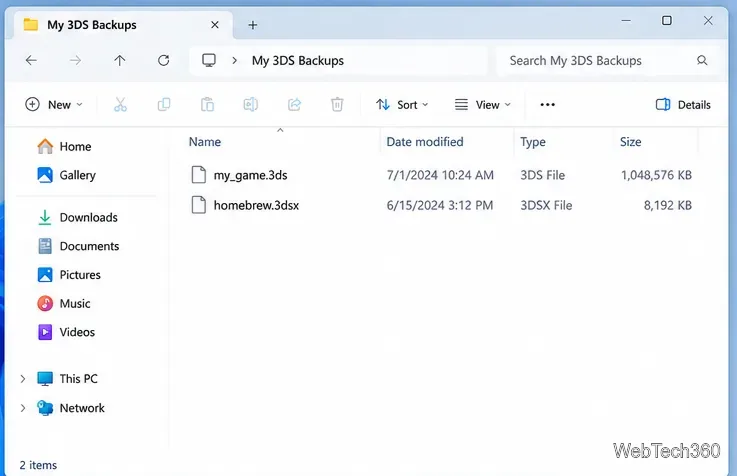Click the Copy toolbar icon
This screenshot has height=476, width=737.
click(x=164, y=104)
